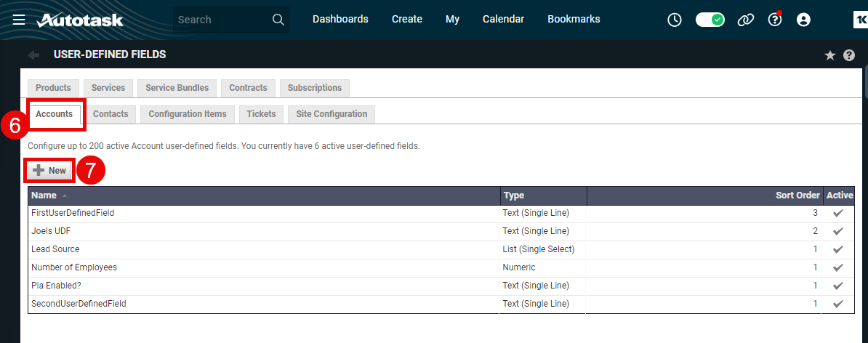
Task: Select the SecondUserDefinedField row
Action: [441, 304]
